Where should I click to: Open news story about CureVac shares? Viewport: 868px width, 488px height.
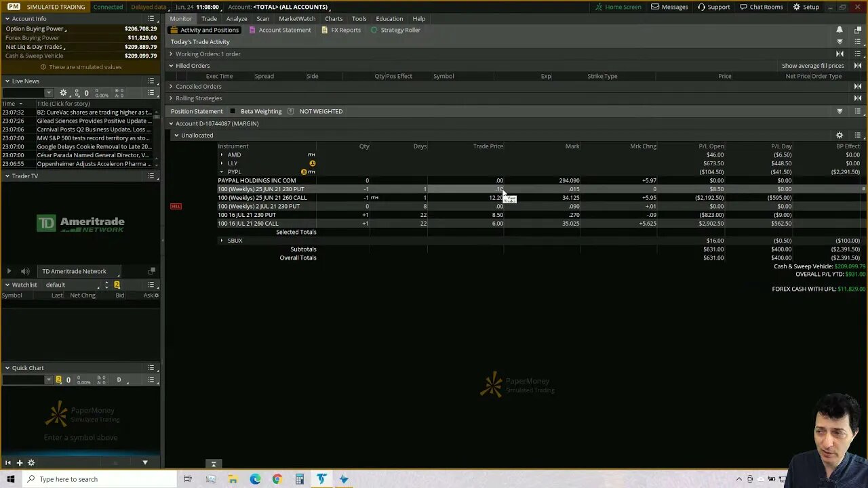(94, 112)
